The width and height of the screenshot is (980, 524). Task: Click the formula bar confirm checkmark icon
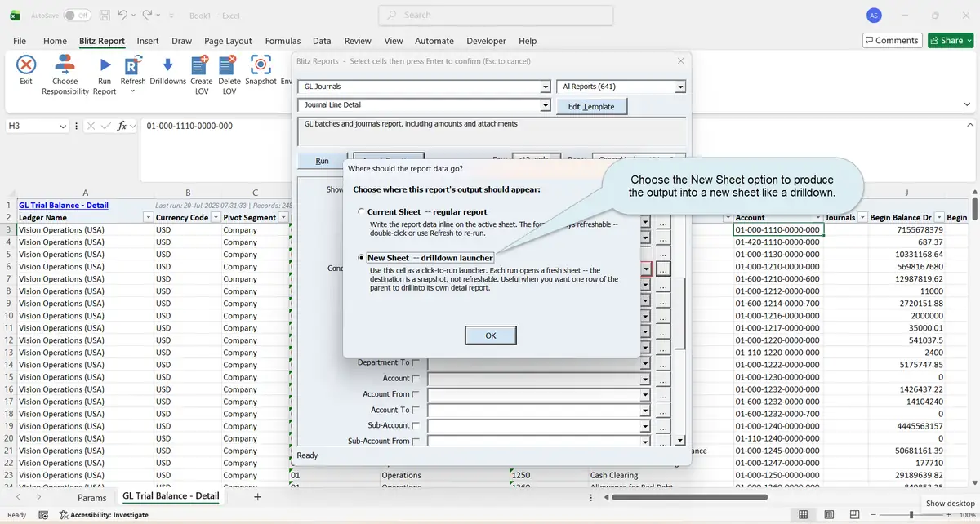[106, 126]
